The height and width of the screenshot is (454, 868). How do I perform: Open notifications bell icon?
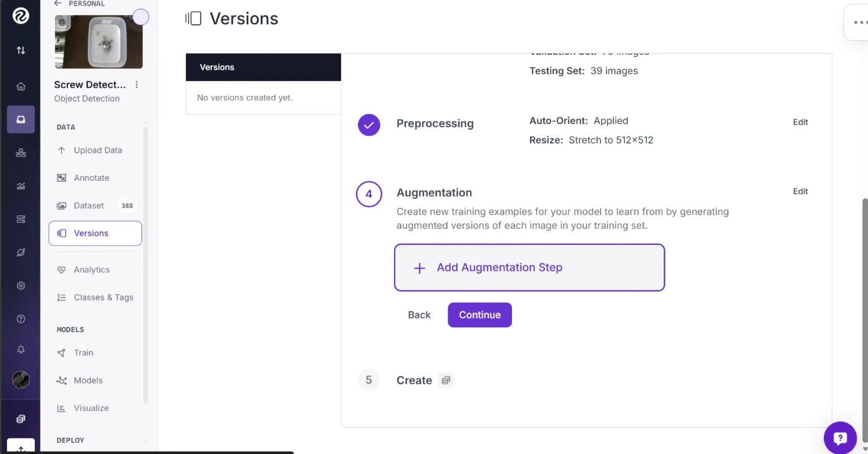click(21, 350)
